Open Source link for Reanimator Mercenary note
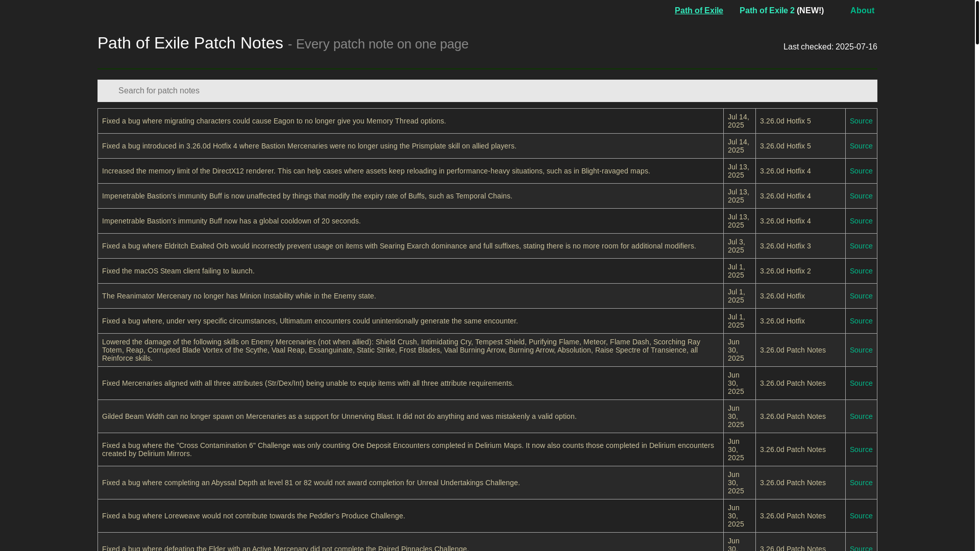Viewport: 980px width, 551px height. 861,296
